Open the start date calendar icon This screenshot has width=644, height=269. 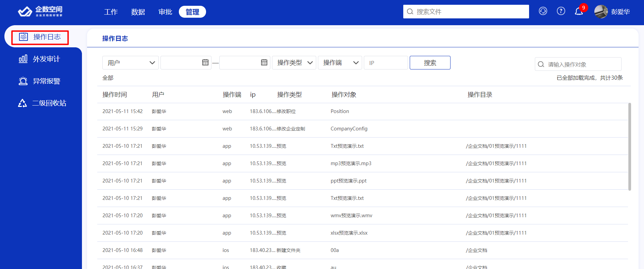tap(205, 63)
